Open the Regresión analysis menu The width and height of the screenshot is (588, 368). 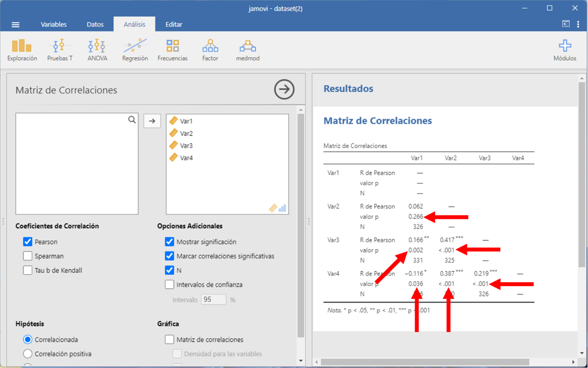tap(135, 50)
